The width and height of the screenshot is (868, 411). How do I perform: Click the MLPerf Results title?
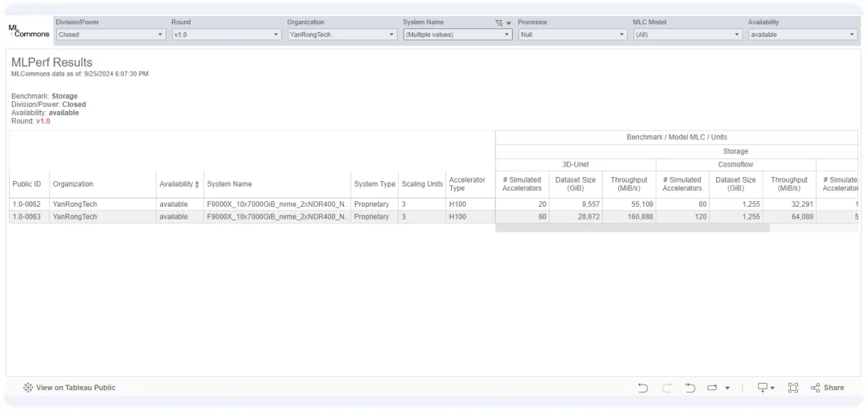(x=52, y=63)
